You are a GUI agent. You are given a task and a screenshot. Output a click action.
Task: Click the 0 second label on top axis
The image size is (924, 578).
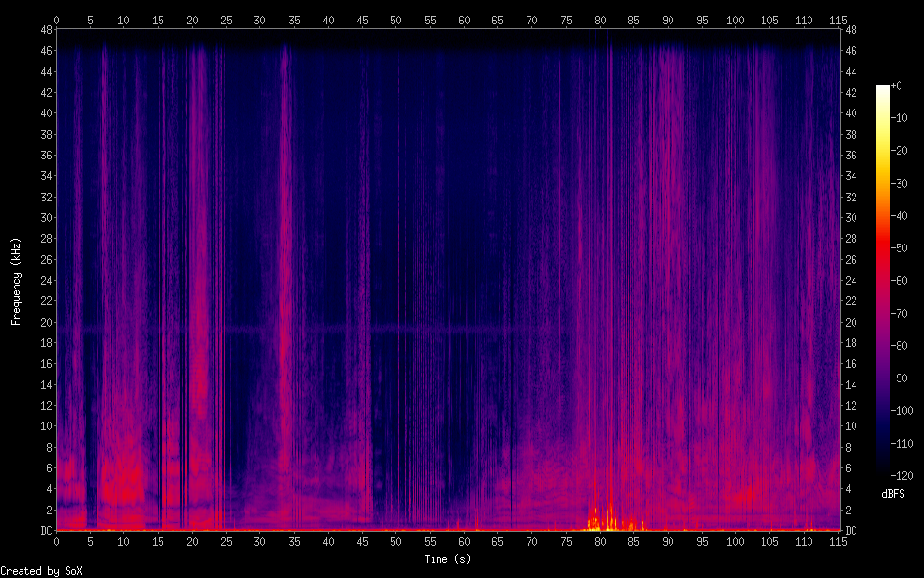pos(56,20)
